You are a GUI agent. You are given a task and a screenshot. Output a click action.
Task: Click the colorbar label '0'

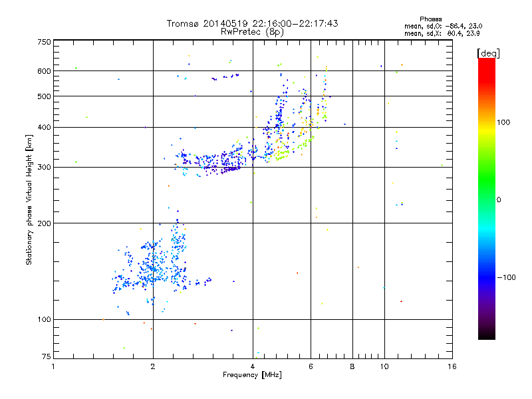pyautogui.click(x=499, y=199)
